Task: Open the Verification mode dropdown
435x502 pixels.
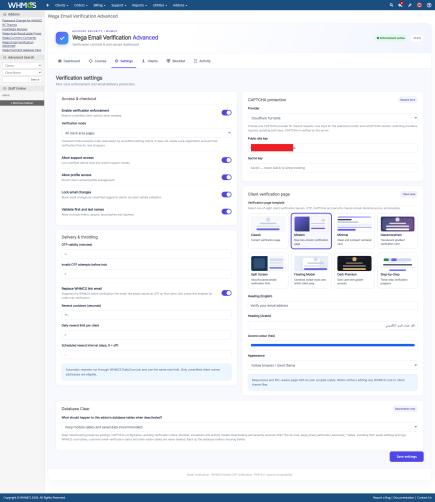Action: (146, 133)
